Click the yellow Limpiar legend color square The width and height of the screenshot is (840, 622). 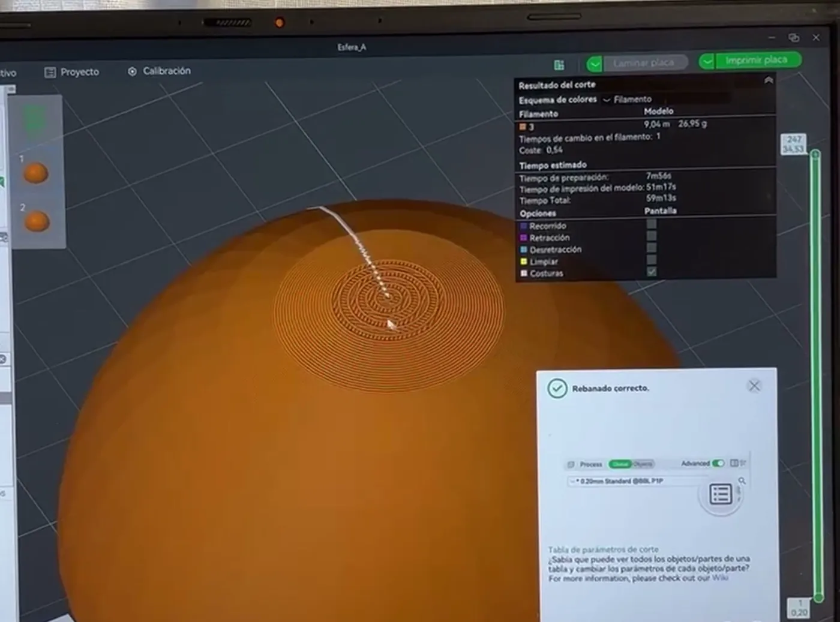[523, 262]
